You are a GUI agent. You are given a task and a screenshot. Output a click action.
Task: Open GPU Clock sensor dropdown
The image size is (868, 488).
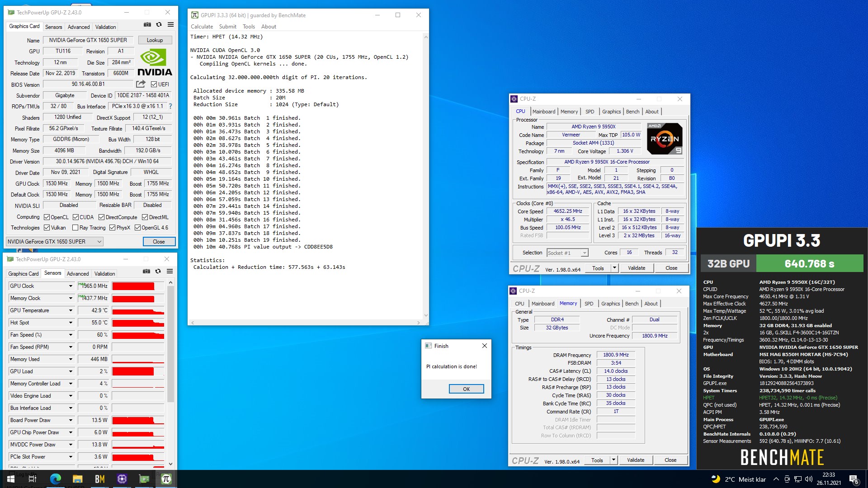(x=71, y=286)
